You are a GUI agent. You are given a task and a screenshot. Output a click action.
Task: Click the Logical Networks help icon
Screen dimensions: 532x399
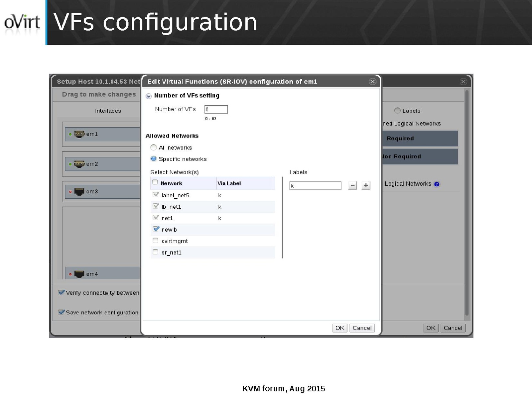pos(437,184)
